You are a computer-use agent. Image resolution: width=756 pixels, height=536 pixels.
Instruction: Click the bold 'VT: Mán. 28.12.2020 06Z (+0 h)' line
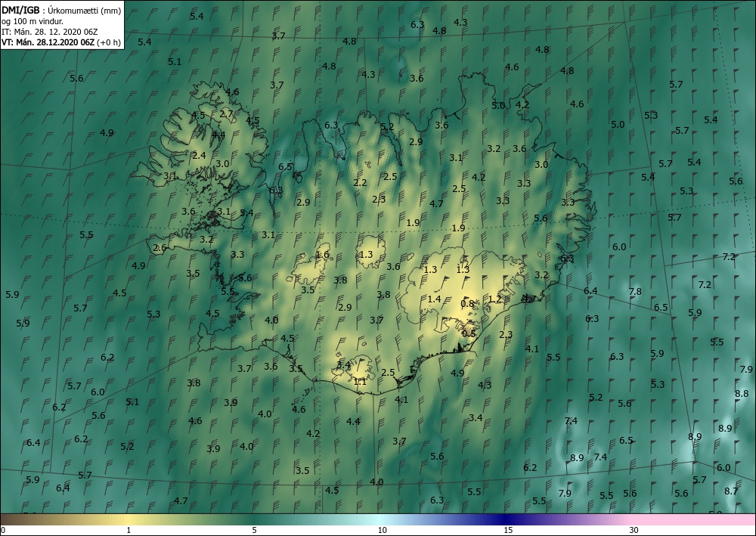[x=61, y=42]
